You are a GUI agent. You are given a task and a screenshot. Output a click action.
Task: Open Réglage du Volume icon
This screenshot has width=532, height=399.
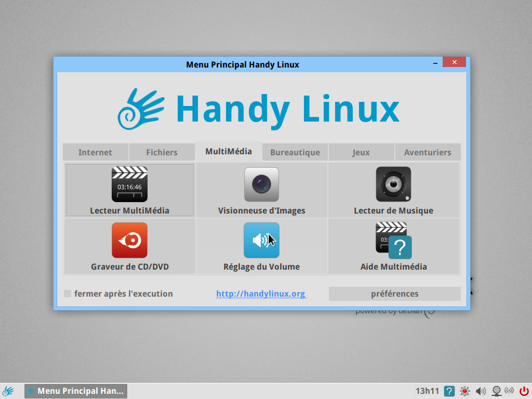[262, 240]
